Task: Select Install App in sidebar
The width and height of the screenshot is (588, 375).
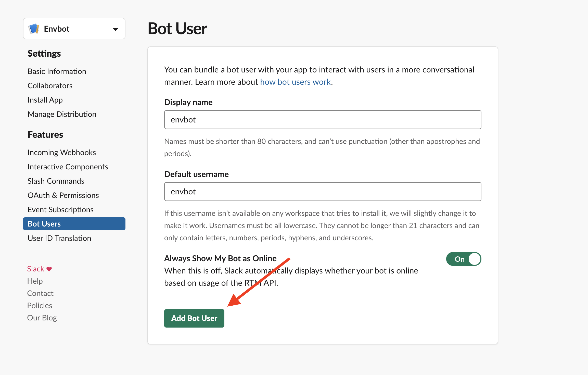Action: pos(45,100)
